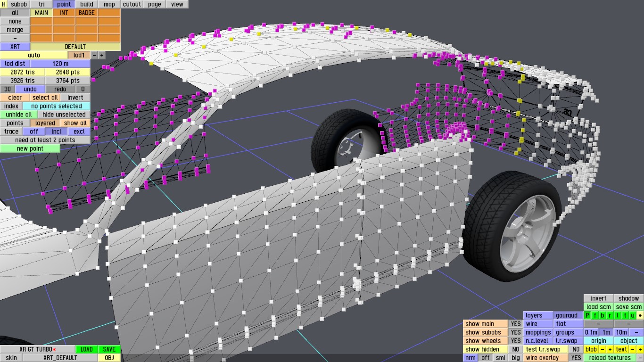Click the green LOAD button
Screen dimensions: 644x362
pyautogui.click(x=87, y=349)
